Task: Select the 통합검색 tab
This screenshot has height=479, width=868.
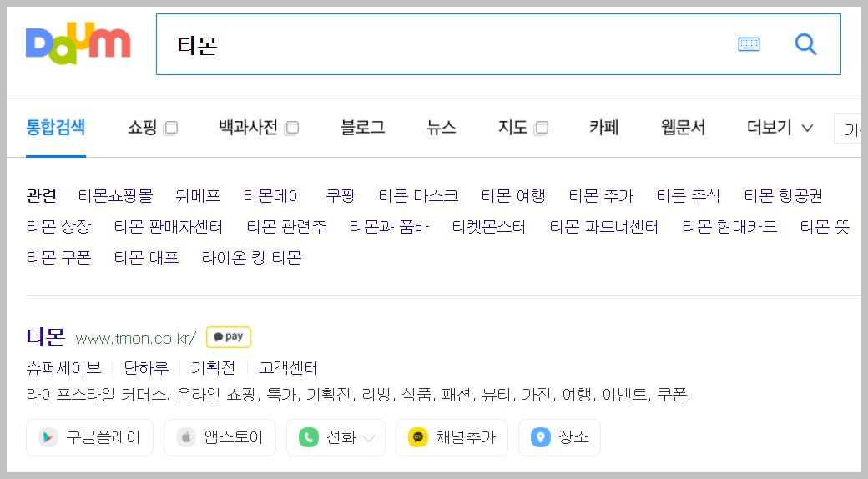Action: pos(55,128)
